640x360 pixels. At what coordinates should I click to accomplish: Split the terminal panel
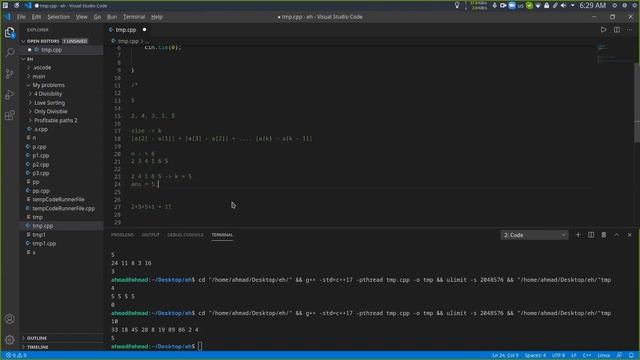(591, 235)
